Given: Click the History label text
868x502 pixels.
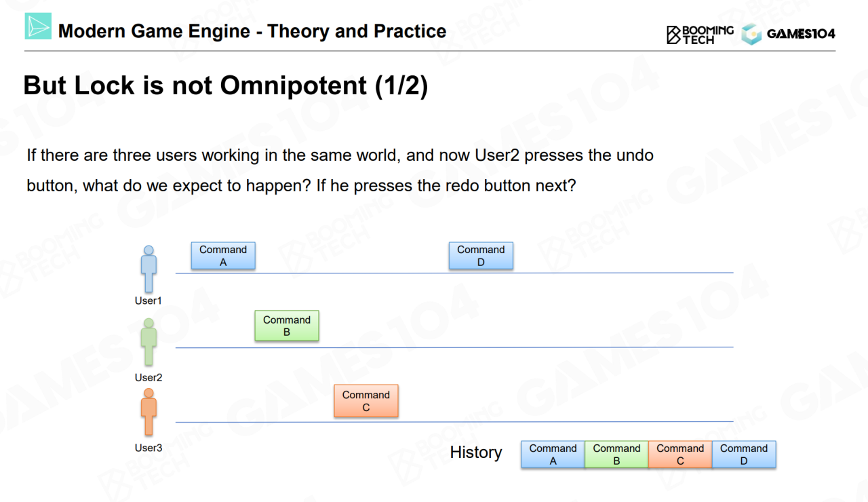Looking at the screenshot, I should (x=476, y=452).
